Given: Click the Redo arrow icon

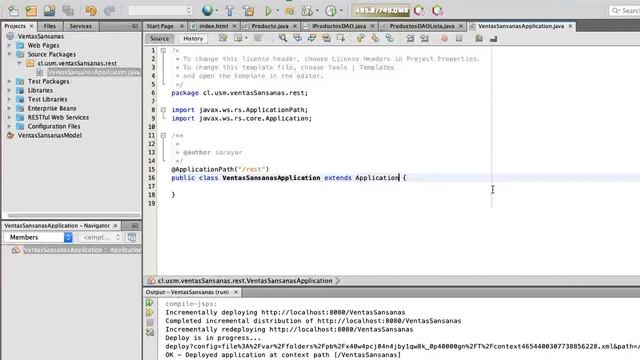Looking at the screenshot, I should point(109,11).
